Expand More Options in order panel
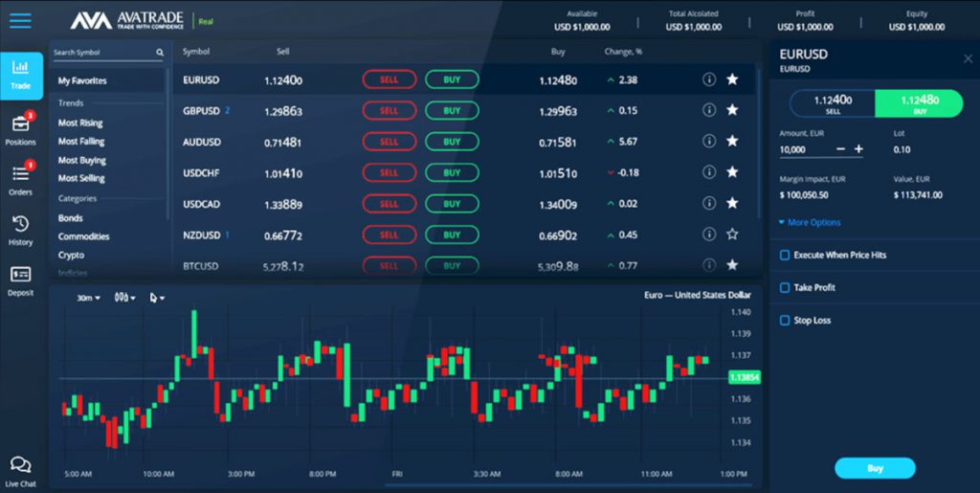 click(x=810, y=222)
